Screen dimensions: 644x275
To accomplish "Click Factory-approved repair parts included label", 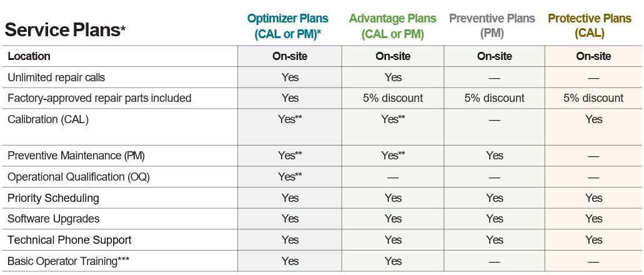I will click(99, 98).
